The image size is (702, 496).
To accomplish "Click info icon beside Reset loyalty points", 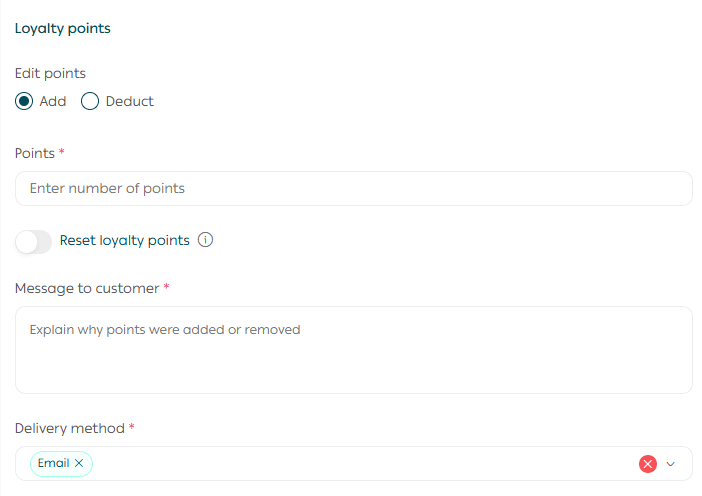I will click(206, 240).
